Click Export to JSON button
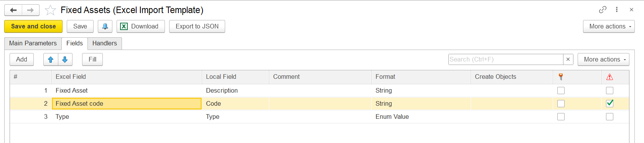Image resolution: width=644 pixels, height=143 pixels. (x=197, y=27)
